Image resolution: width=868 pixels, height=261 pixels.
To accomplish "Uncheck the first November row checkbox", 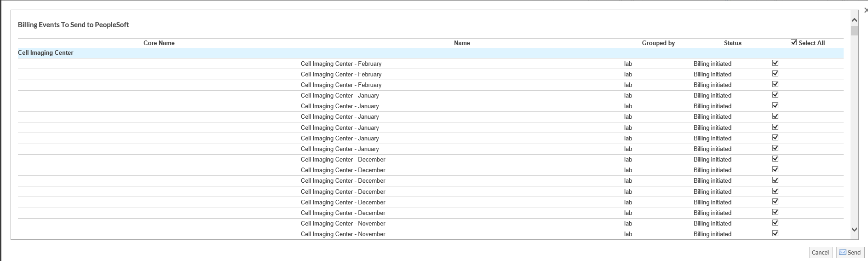I will [775, 223].
